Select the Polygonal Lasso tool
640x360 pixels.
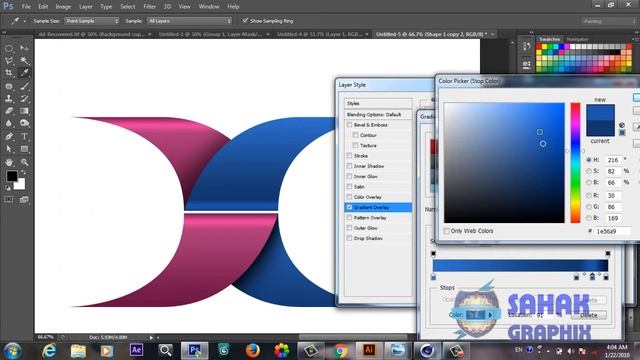[x=9, y=61]
